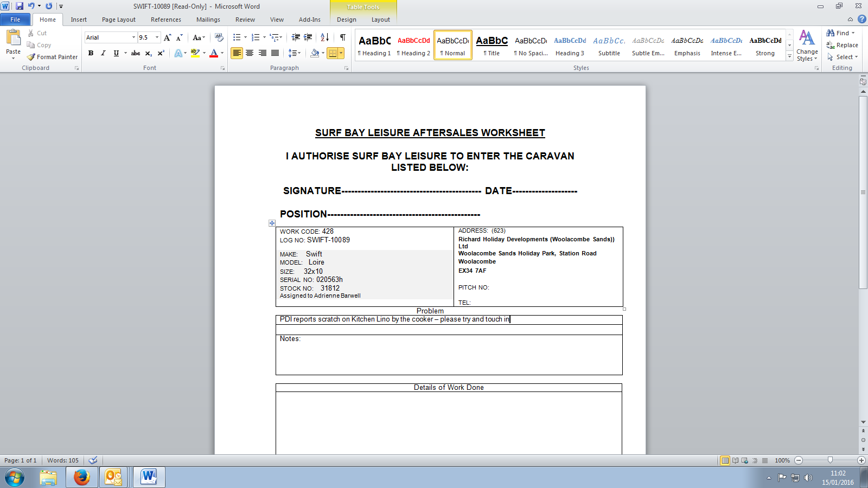The image size is (868, 488).
Task: Decrease the paragraph indent
Action: tap(296, 37)
